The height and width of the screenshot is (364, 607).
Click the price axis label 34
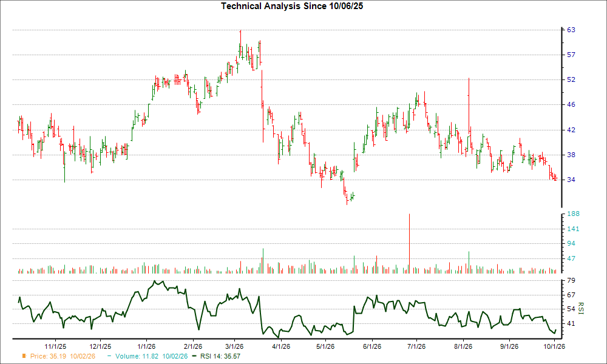pos(571,180)
